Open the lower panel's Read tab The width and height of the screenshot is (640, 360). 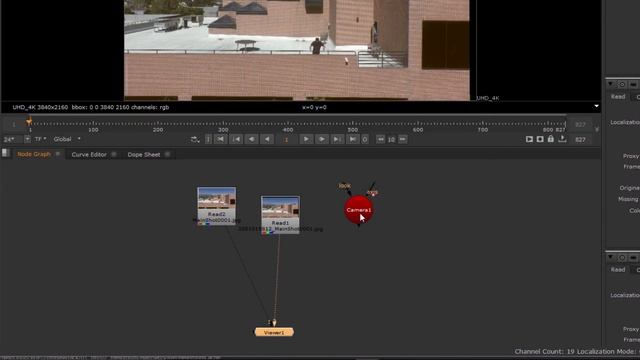point(618,269)
